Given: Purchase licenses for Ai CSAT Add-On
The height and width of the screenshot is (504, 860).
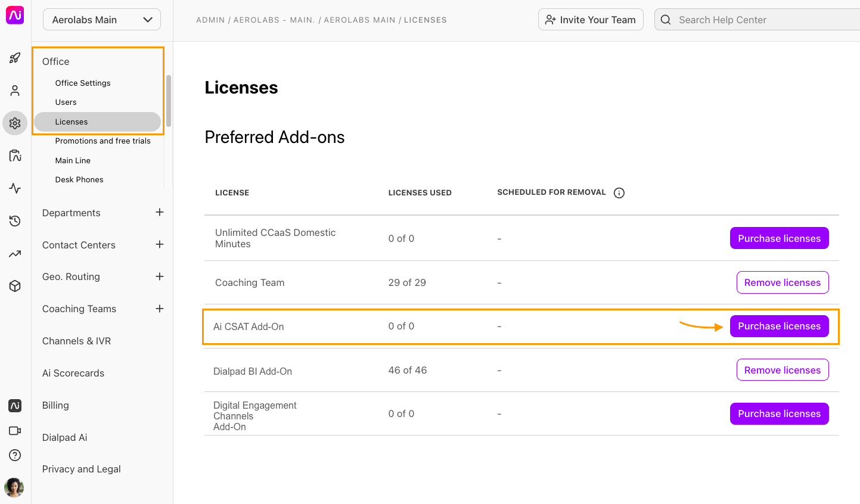Looking at the screenshot, I should [x=779, y=326].
